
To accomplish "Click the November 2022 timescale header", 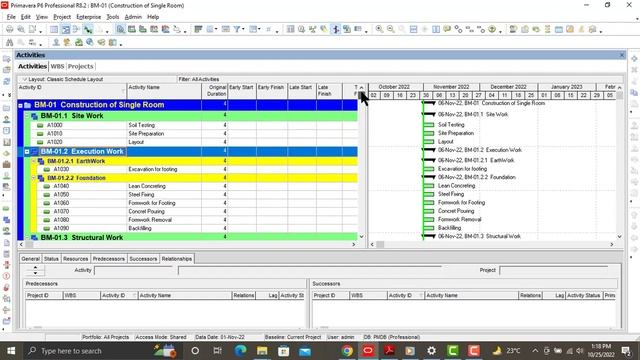I will tap(451, 87).
